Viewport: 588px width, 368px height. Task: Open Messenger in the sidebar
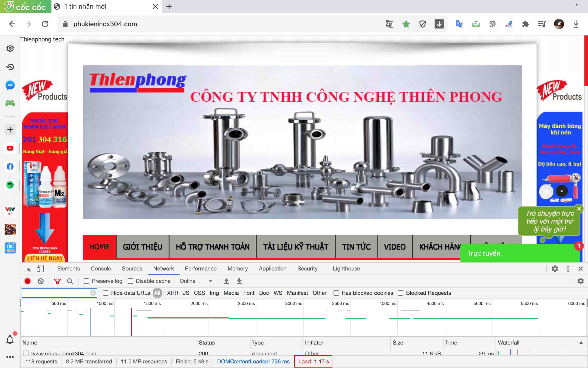(x=10, y=85)
